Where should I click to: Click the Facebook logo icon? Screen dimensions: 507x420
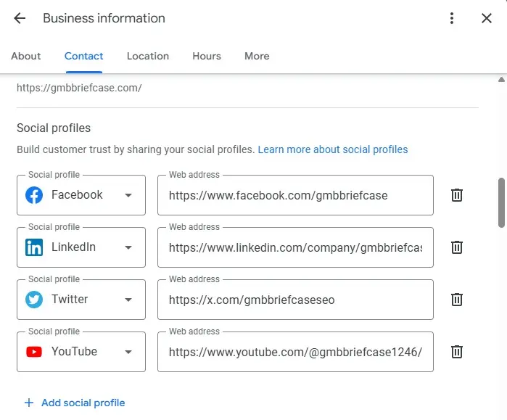point(34,195)
